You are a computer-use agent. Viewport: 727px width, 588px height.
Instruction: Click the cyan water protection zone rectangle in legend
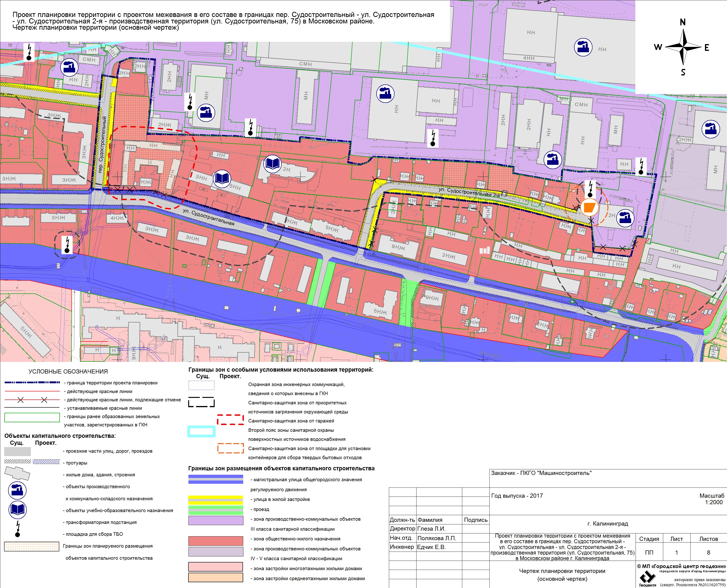click(201, 431)
